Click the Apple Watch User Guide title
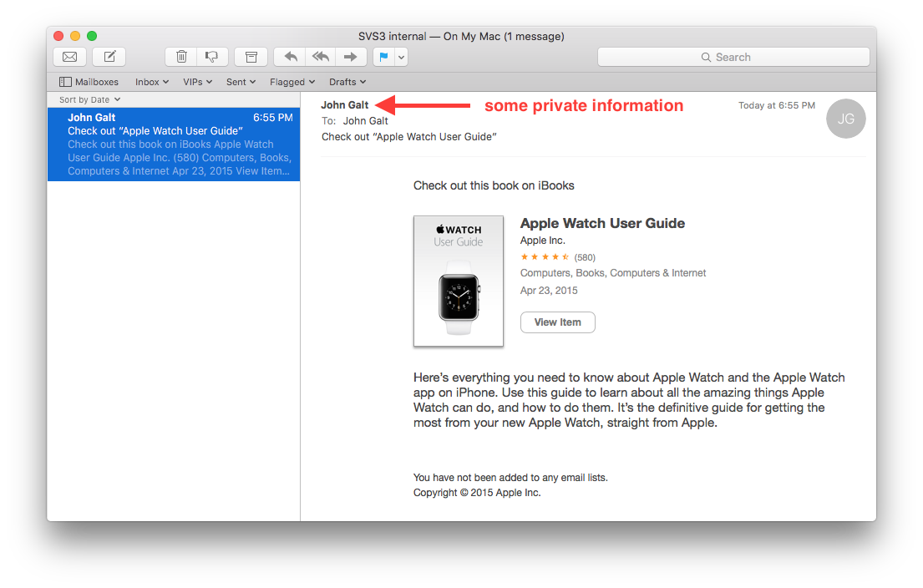Viewport: 923px width, 588px height. pos(602,223)
